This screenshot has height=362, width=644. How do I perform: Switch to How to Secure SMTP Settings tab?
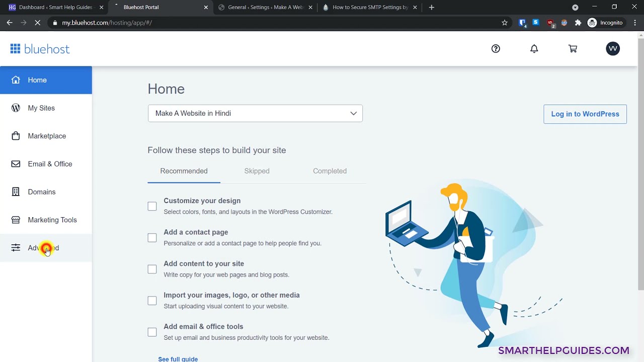point(370,8)
